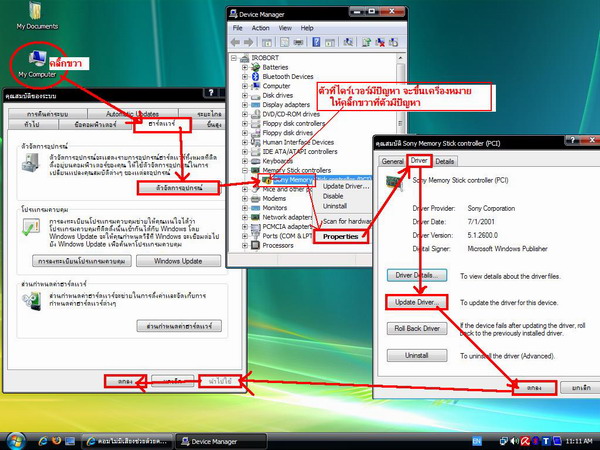This screenshot has width=600, height=450.
Task: Launch Firefox from the quick launch bar
Action: (x=56, y=441)
